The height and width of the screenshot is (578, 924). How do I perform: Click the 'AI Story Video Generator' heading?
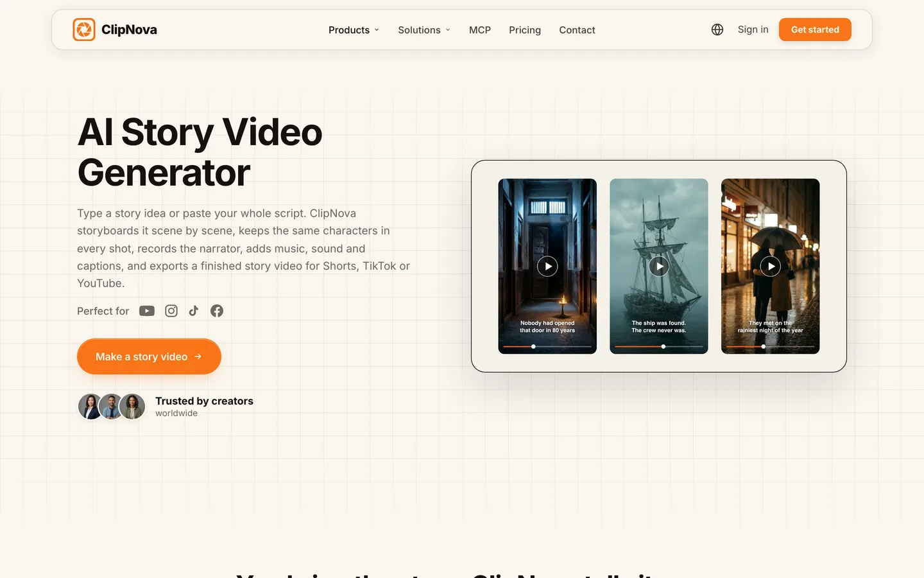(200, 152)
